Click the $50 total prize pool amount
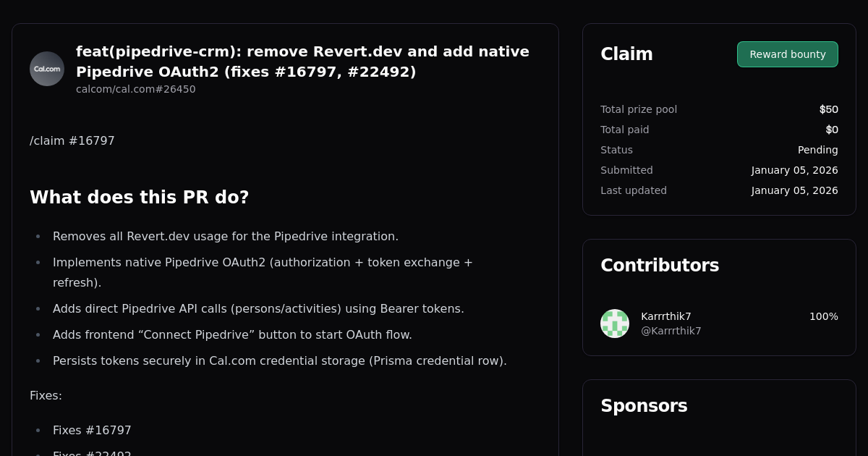This screenshot has height=456, width=868. [x=828, y=109]
